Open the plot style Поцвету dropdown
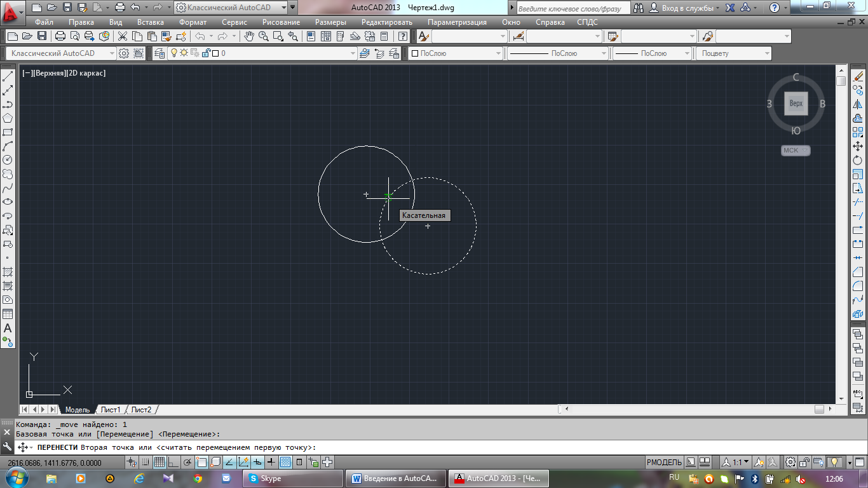Screen dimensions: 868x488 coord(734,53)
